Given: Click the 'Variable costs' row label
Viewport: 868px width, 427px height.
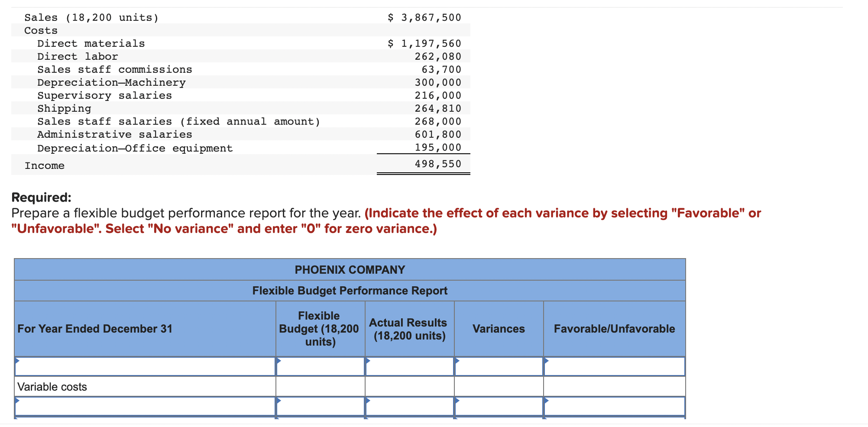Looking at the screenshot, I should (x=52, y=387).
